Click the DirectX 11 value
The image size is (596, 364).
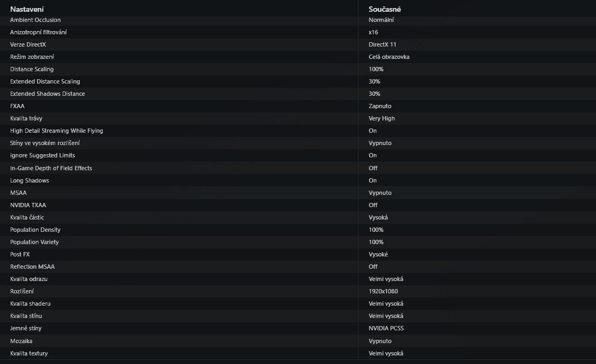click(x=382, y=44)
